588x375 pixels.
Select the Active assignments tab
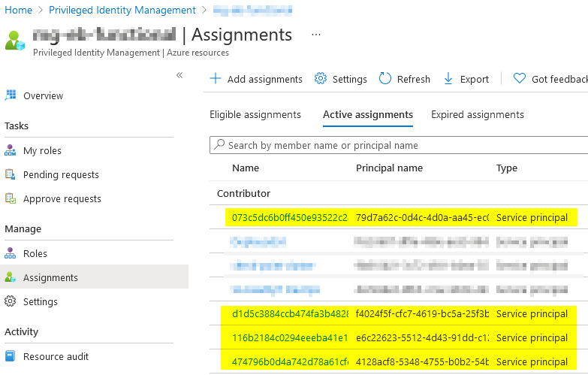pos(368,114)
